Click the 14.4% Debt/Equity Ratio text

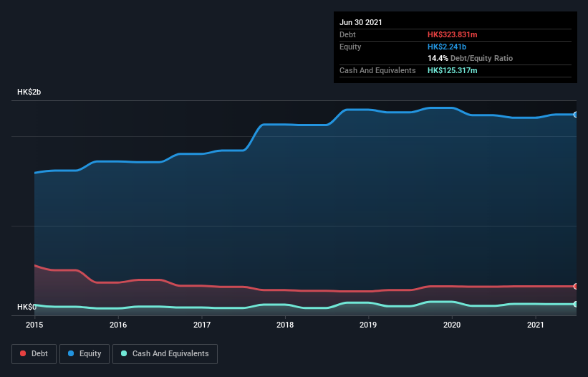pos(471,58)
